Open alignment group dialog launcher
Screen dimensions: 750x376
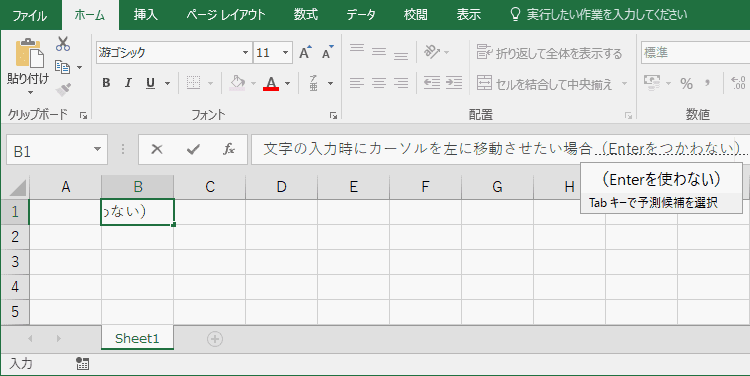pyautogui.click(x=629, y=115)
